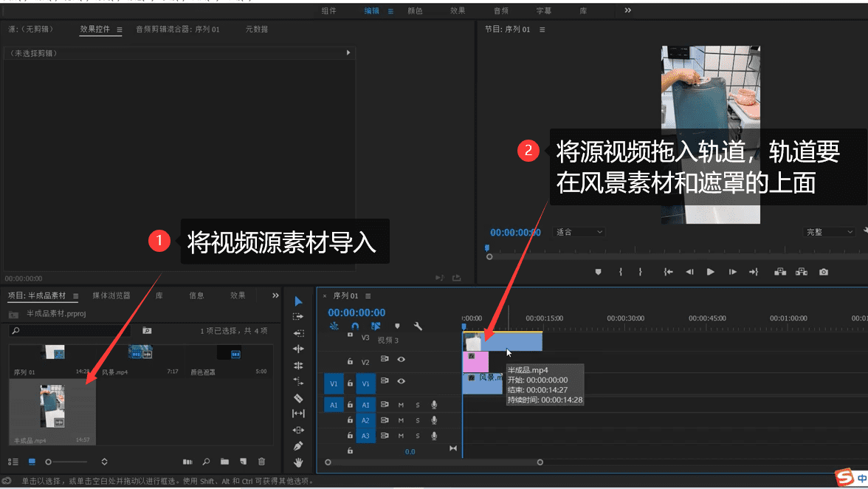
Task: Play the sequence in Program monitor
Action: [x=710, y=272]
